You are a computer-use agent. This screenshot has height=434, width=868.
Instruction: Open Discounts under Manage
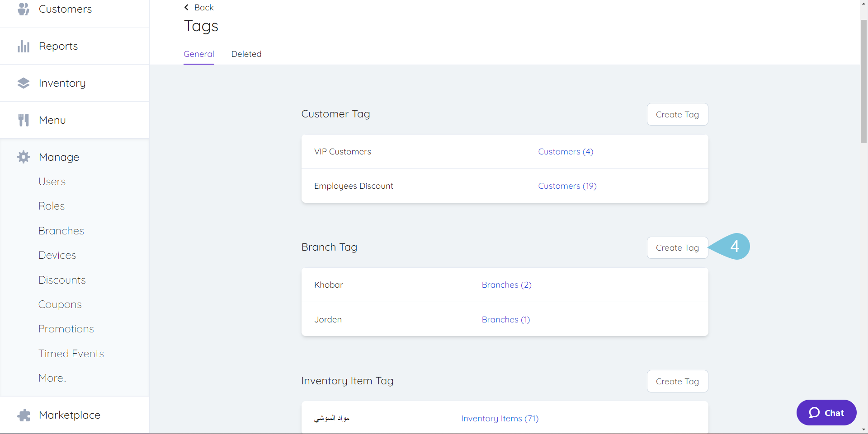[62, 280]
